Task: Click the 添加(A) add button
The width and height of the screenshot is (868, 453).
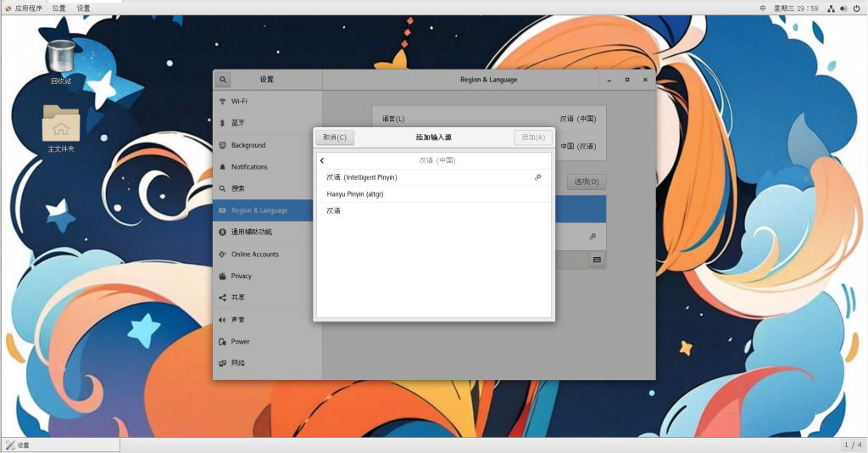Action: 533,137
